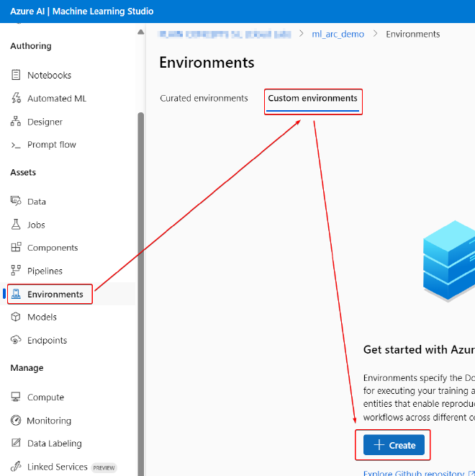Screen dimensions: 475x476
Task: Open the Data Labeling pencil icon
Action: 16,443
